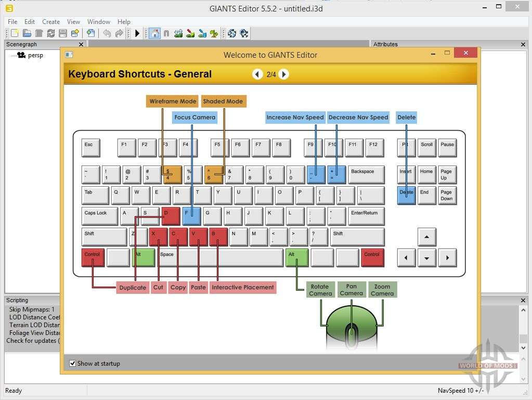The height and width of the screenshot is (400, 532).
Task: Click the reload arrows toolbar icon
Action: pyautogui.click(x=51, y=33)
